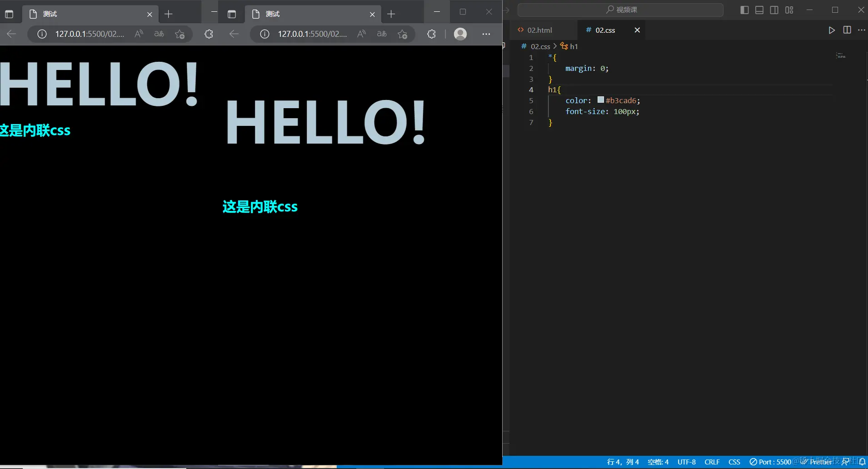868x469 pixels.
Task: Open the CSS language mode selector
Action: [x=734, y=462]
